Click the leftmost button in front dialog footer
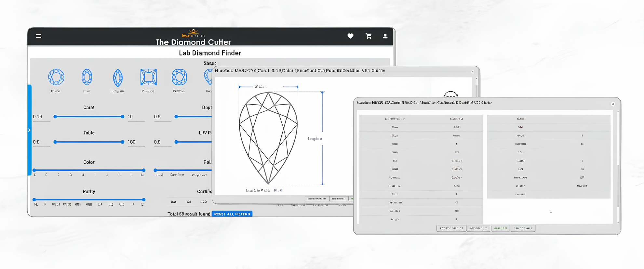 click(x=451, y=228)
